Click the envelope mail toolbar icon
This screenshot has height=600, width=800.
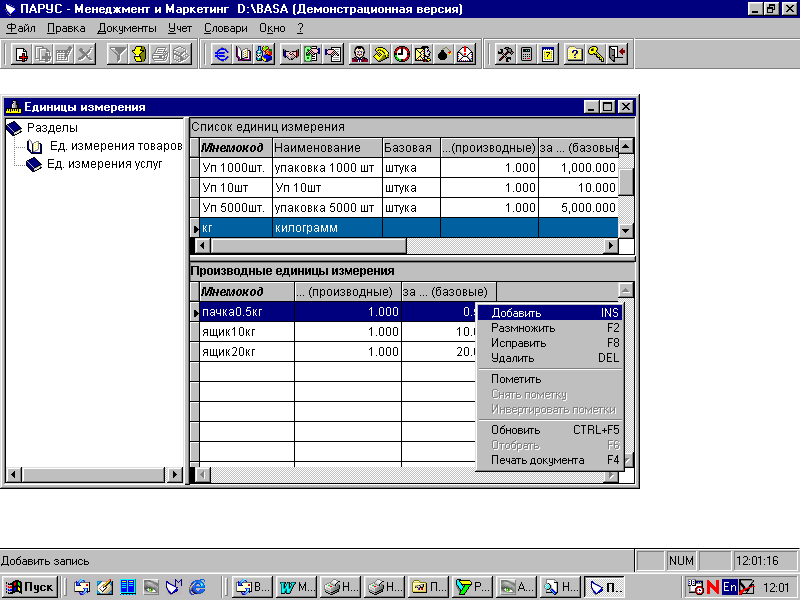click(465, 55)
